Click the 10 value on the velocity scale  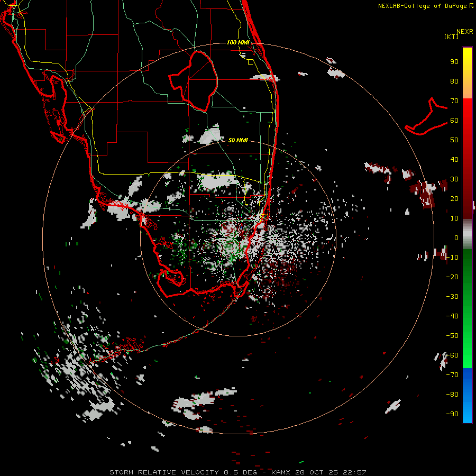click(x=454, y=218)
